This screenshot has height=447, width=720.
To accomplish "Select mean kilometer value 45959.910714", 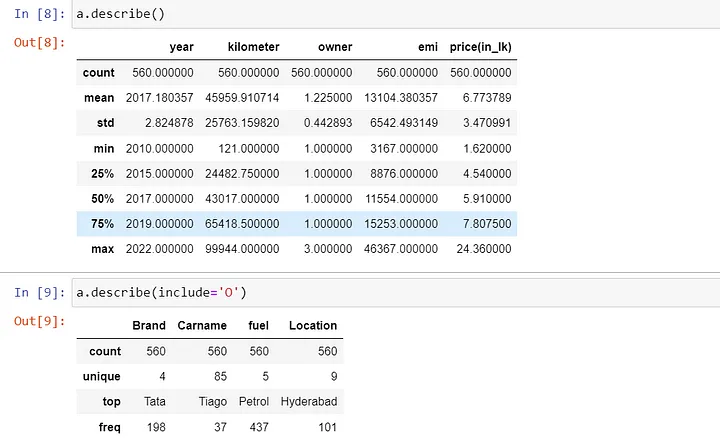I will (242, 98).
